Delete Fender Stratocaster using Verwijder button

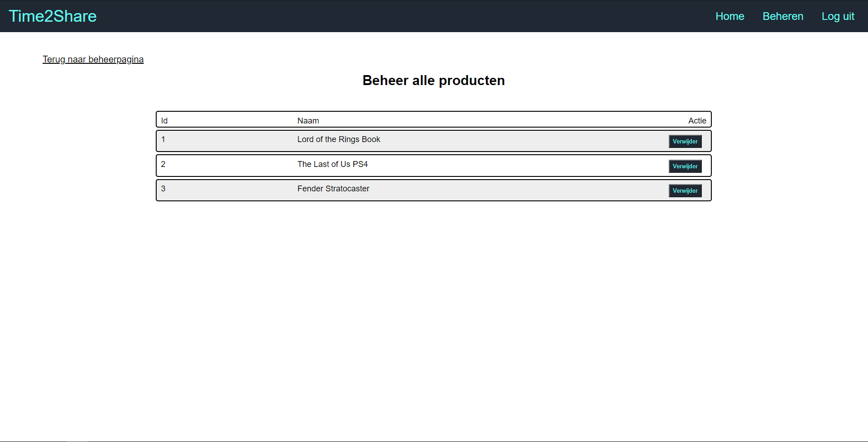point(685,190)
